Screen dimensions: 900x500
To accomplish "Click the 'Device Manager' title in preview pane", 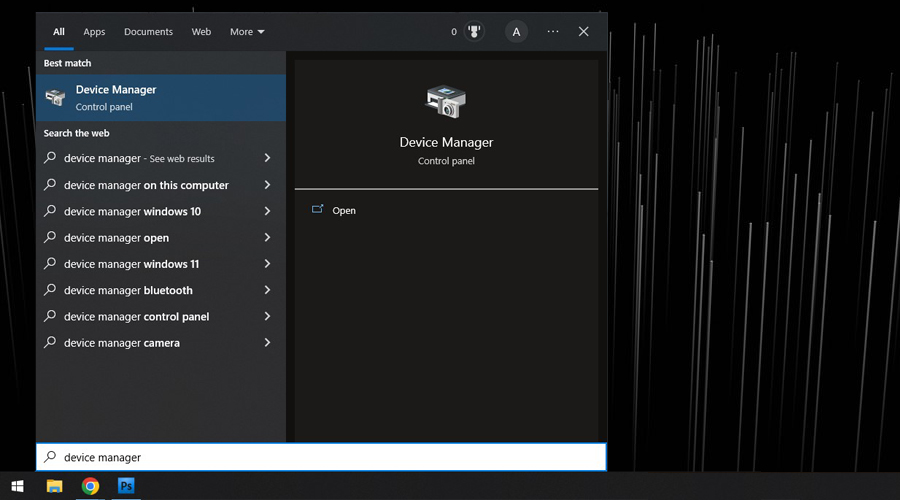I will pos(446,142).
